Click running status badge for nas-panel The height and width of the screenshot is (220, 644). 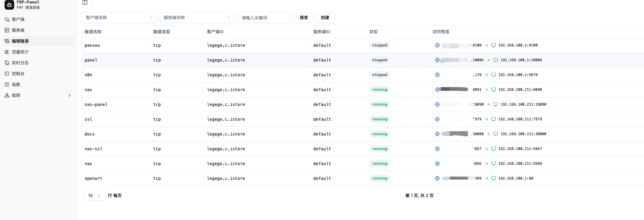(379, 104)
